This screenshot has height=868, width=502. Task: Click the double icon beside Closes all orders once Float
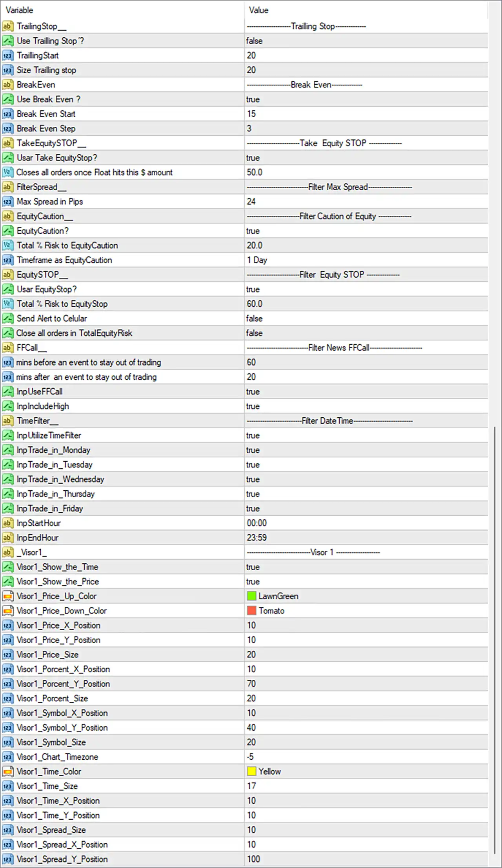point(7,172)
